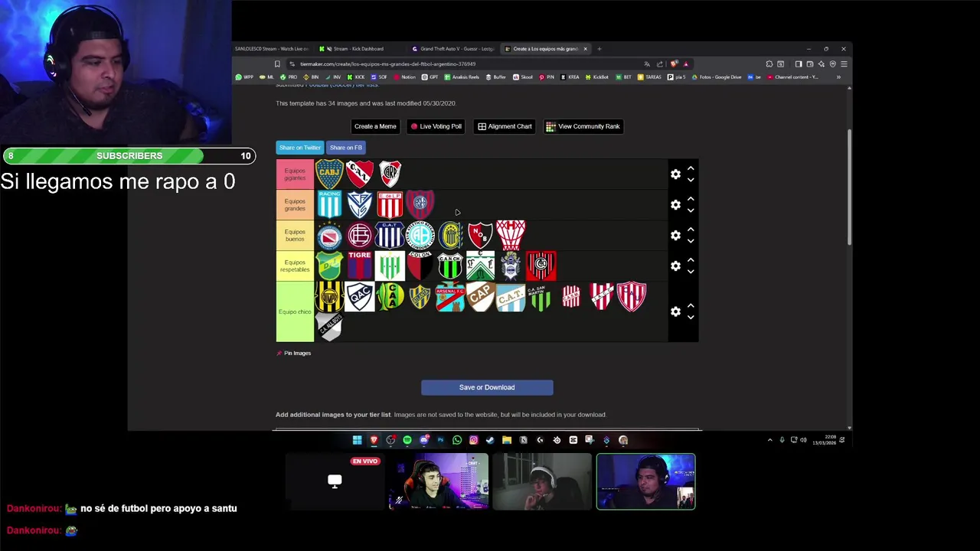Share tier list on Twitter

(x=299, y=148)
